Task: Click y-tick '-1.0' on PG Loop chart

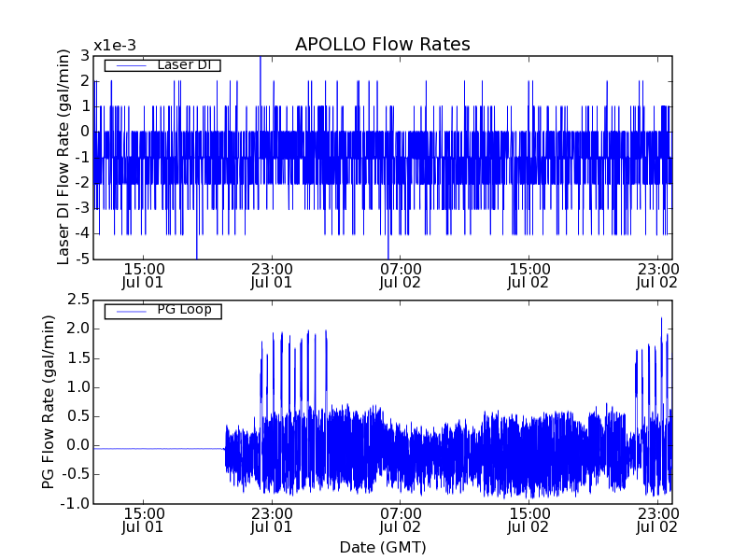Action: click(76, 503)
